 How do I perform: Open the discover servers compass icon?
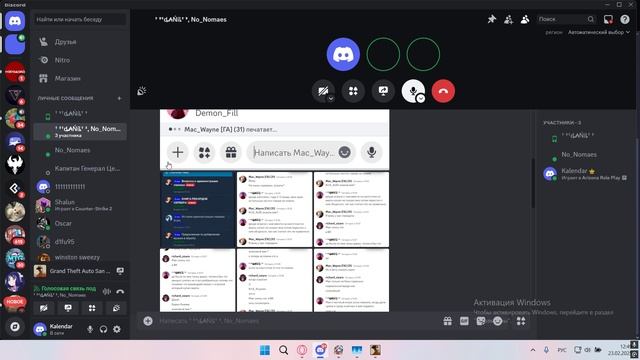click(x=15, y=327)
